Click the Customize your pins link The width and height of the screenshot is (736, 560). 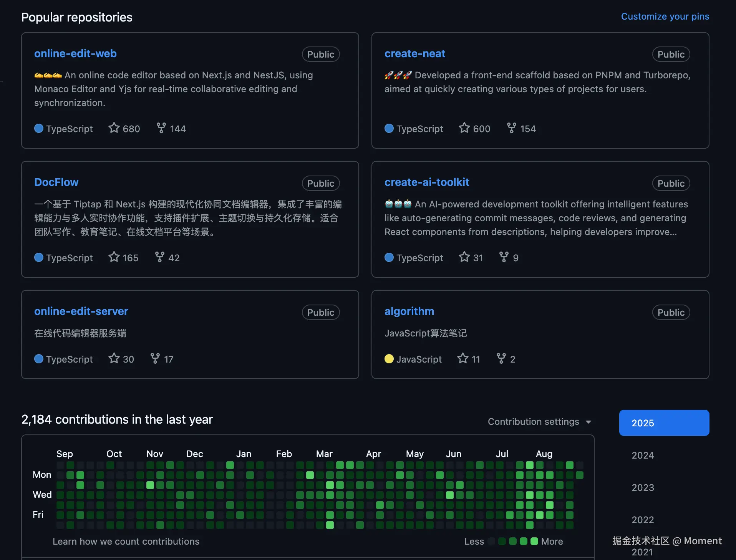pyautogui.click(x=665, y=17)
